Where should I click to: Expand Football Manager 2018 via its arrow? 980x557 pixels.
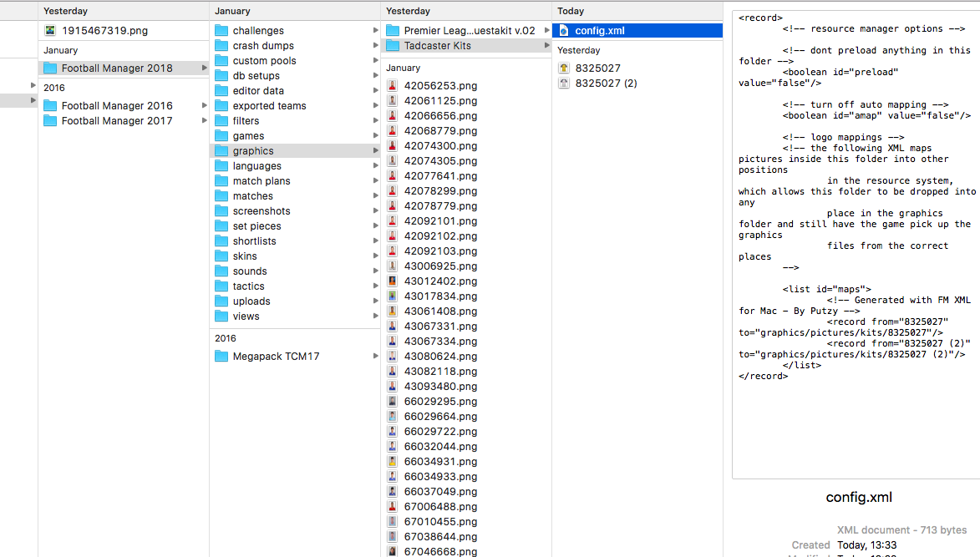pos(204,68)
